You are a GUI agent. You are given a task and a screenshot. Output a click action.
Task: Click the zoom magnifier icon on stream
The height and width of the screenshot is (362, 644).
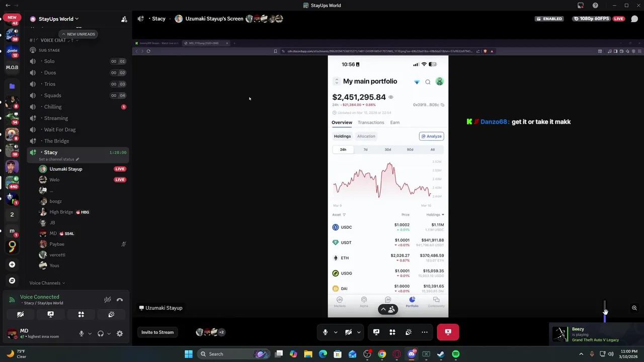tap(634, 308)
